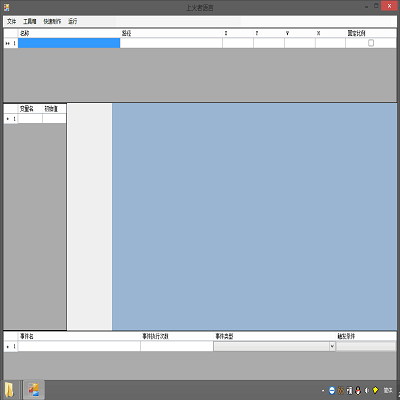The height and width of the screenshot is (400, 400).
Task: Click the 事件名 input cell
Action: tap(79, 347)
